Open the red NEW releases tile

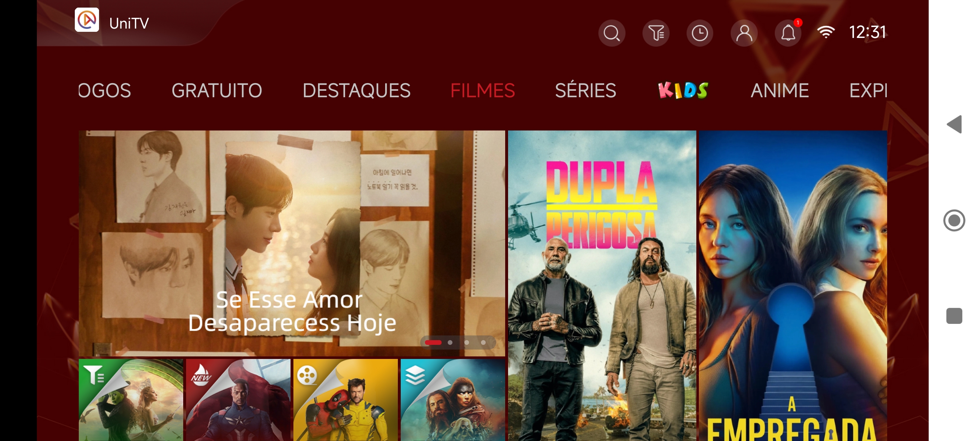click(x=238, y=400)
